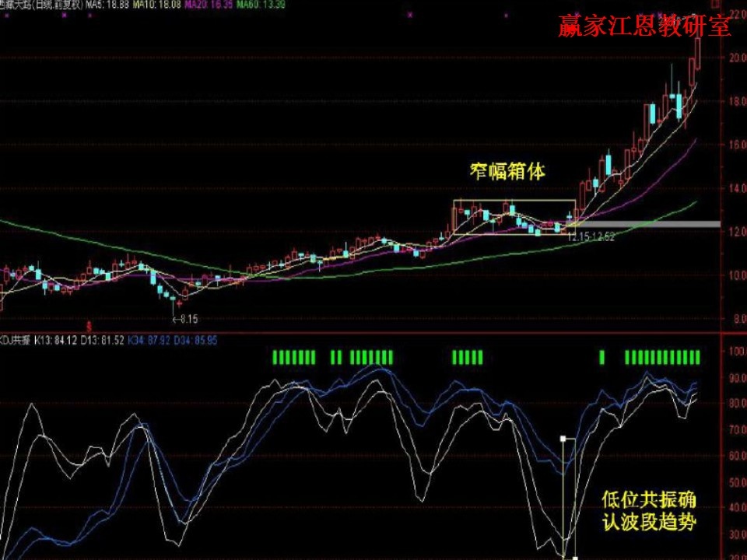Click the blue D34: 85.95 indicator value
Screen dimensions: 747x560
[197, 338]
